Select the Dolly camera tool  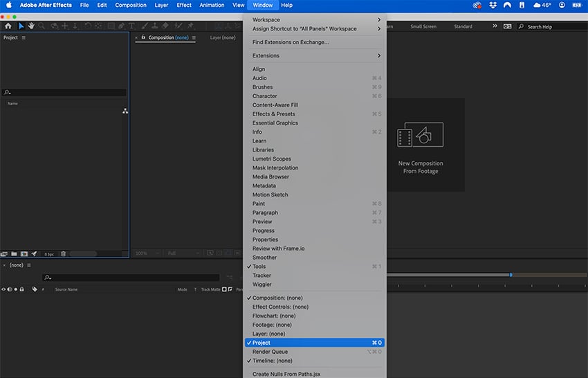click(x=75, y=26)
